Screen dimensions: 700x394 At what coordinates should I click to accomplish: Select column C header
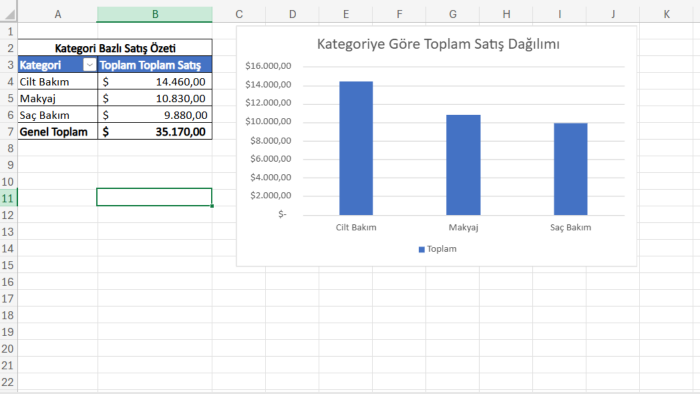click(239, 14)
